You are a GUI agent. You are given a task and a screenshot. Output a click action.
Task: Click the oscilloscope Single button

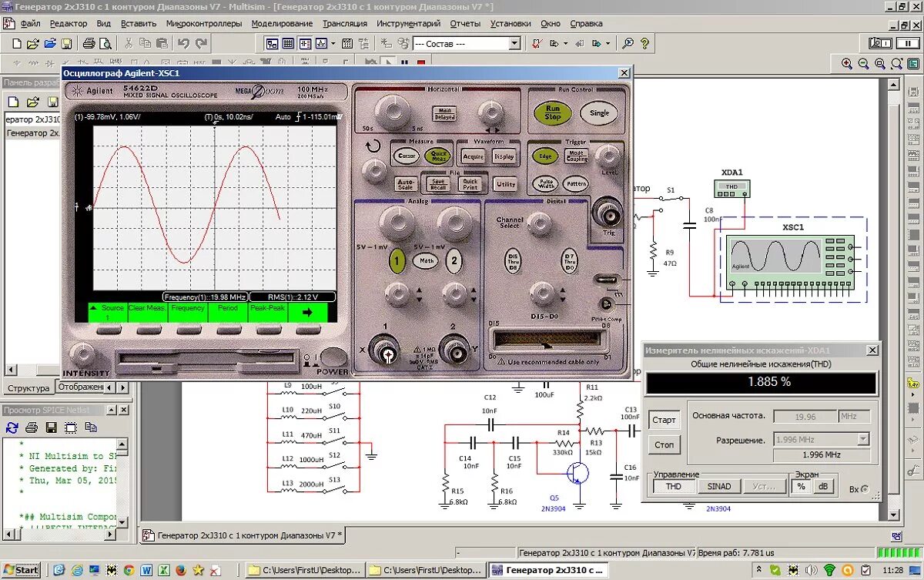coord(599,112)
